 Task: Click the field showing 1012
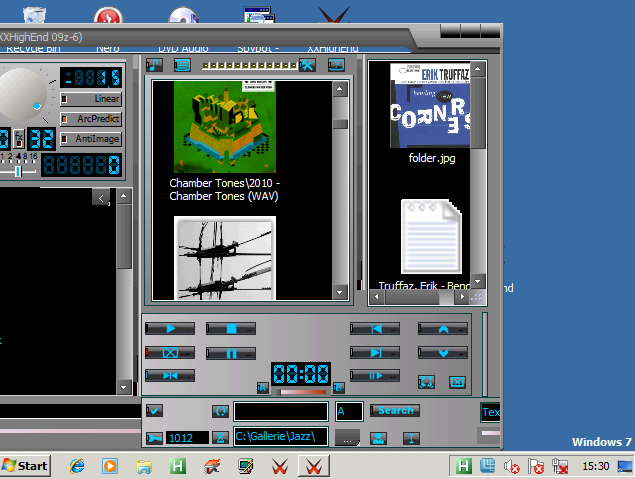click(x=187, y=438)
